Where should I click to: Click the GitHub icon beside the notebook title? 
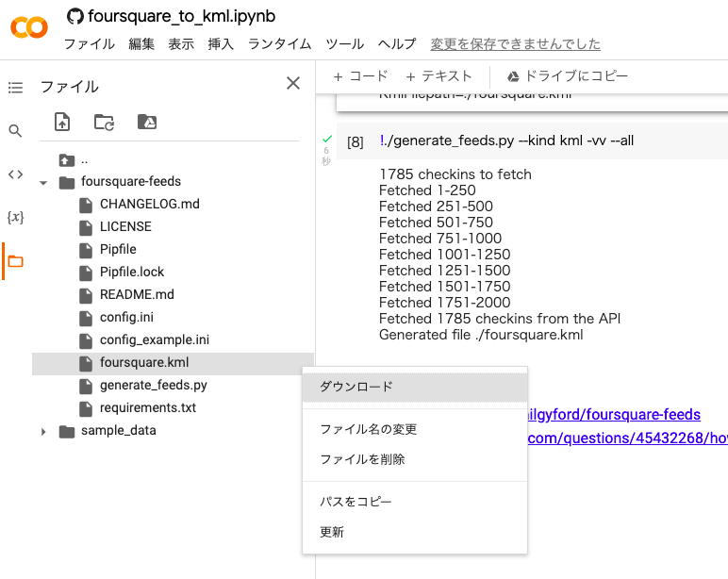pos(75,16)
